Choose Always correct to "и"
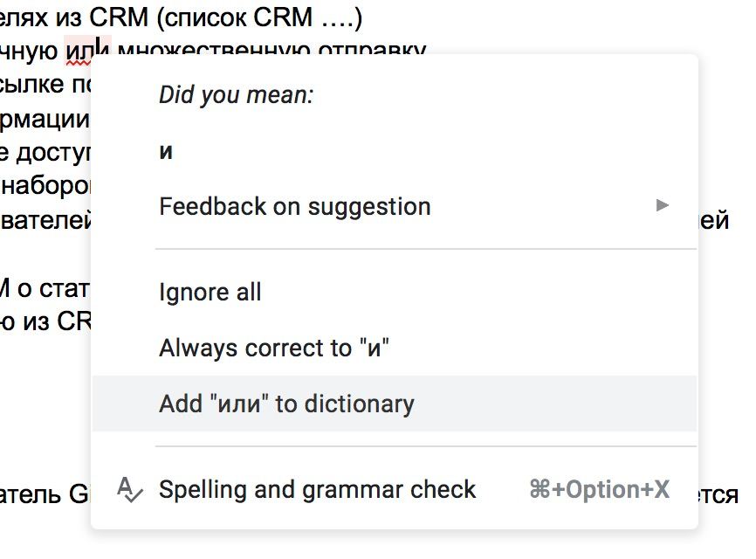 (273, 348)
